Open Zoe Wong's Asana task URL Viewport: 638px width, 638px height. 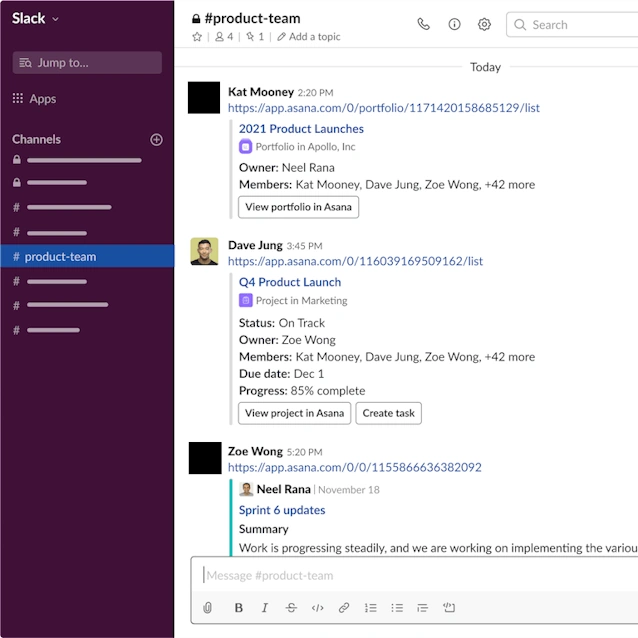354,468
